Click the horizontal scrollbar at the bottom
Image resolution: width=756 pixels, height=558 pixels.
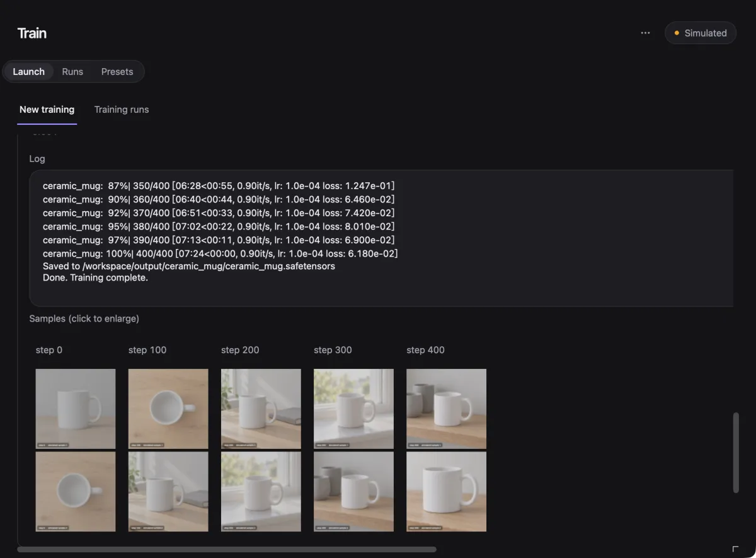tap(227, 550)
